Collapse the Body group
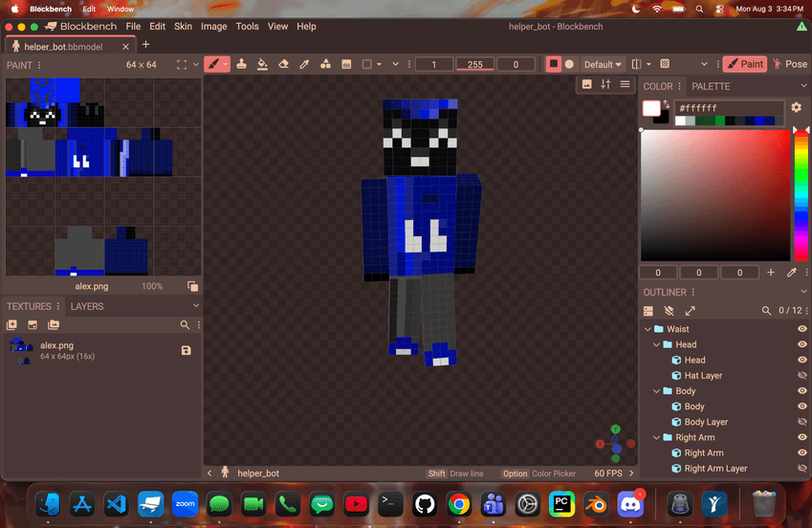The height and width of the screenshot is (528, 812). (x=657, y=391)
